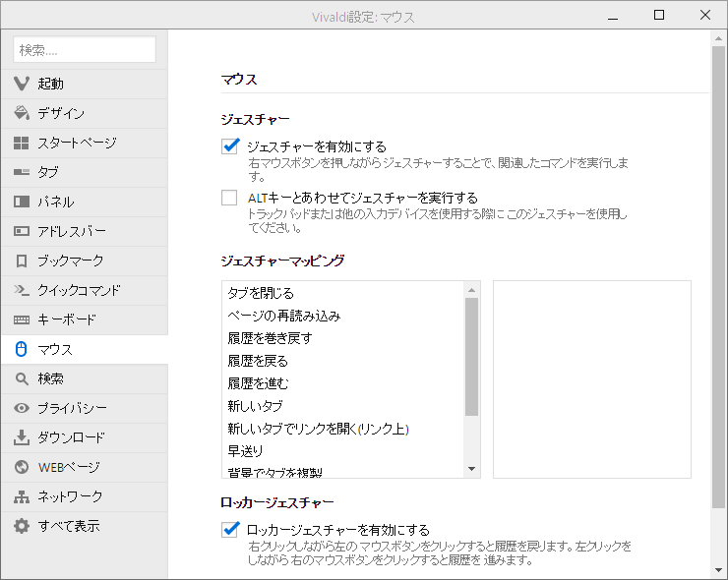This screenshot has width=728, height=580.
Task: Click main page scrollbar down arrow
Action: pyautogui.click(x=719, y=570)
